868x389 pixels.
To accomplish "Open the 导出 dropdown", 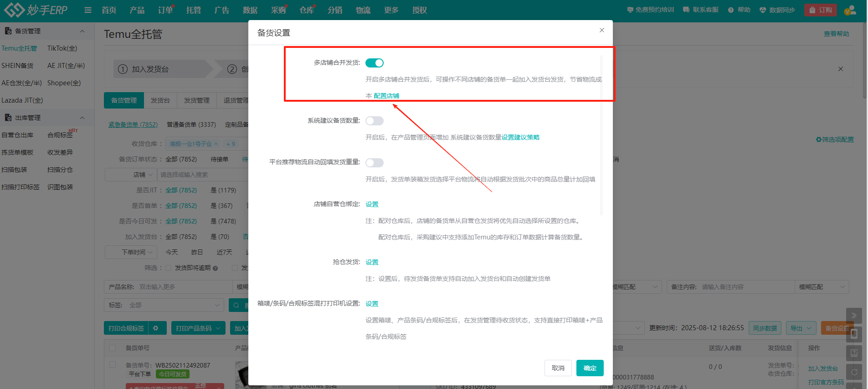I will pyautogui.click(x=801, y=328).
